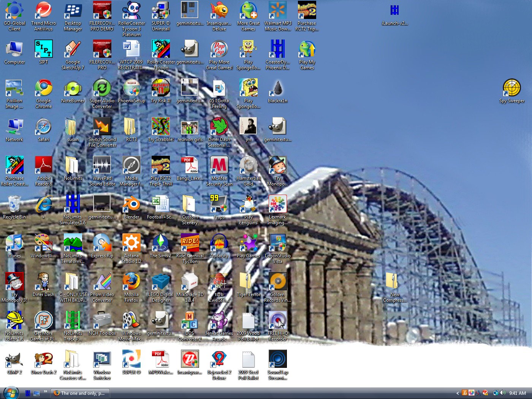Open the volume speaker tray icon
This screenshot has width=532, height=399.
(503, 393)
